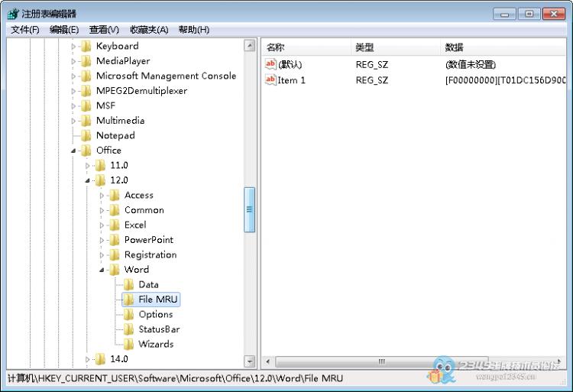The height and width of the screenshot is (392, 573).
Task: Collapse the Office key
Action: [x=73, y=151]
